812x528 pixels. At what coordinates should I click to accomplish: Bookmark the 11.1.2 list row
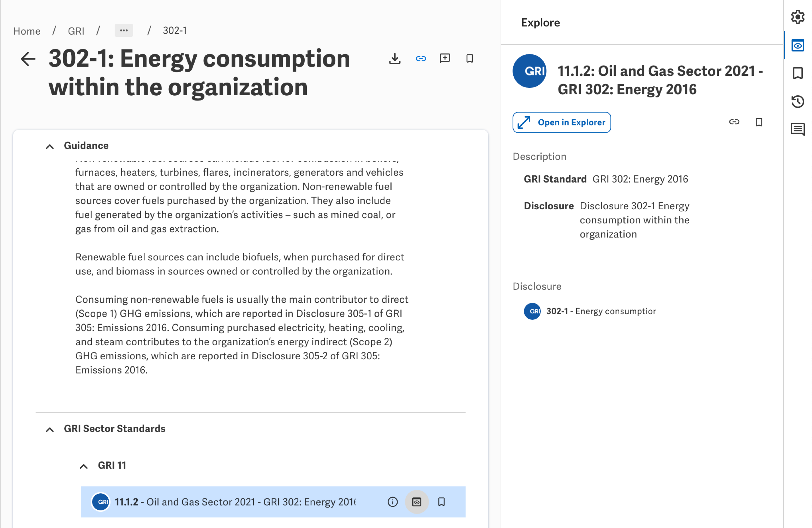pyautogui.click(x=441, y=502)
